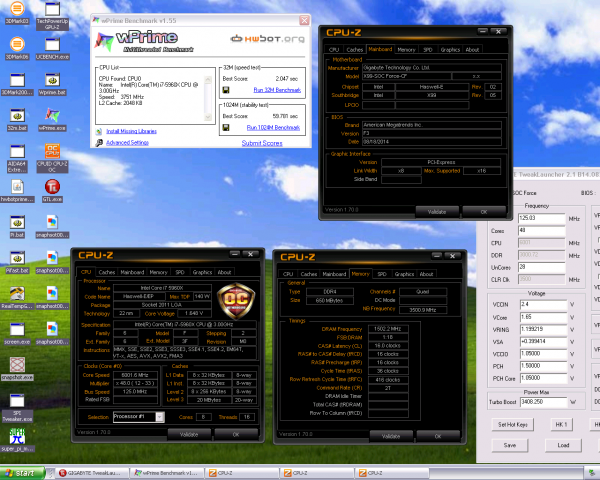Open Advanced Settings link in wPrime
The height and width of the screenshot is (480, 600).
coord(127,143)
